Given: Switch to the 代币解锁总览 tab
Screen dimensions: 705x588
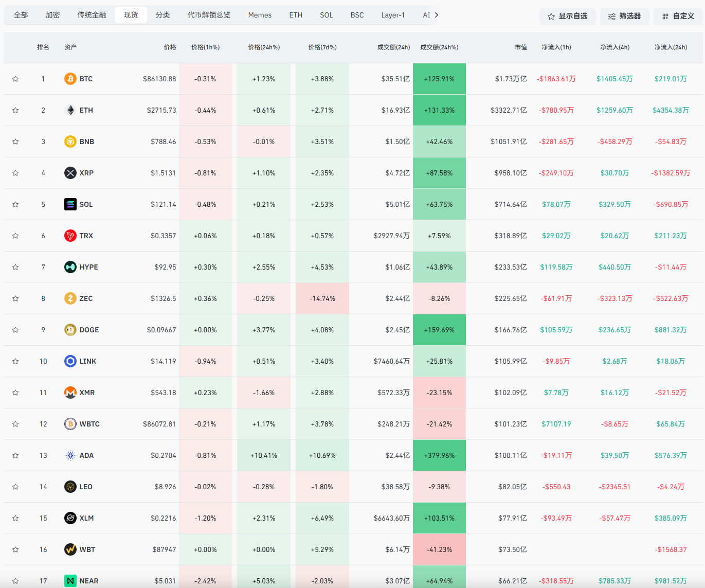Looking at the screenshot, I should (x=209, y=15).
